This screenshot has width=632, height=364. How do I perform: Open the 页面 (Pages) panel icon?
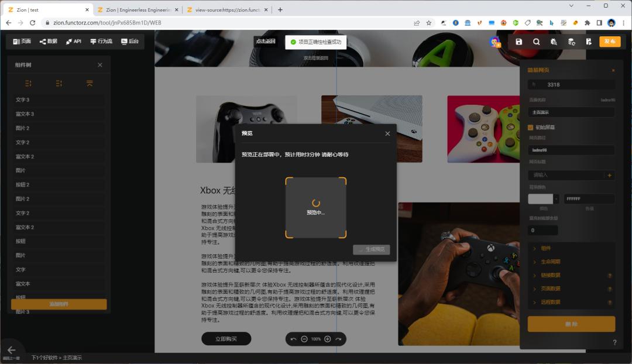pyautogui.click(x=22, y=42)
